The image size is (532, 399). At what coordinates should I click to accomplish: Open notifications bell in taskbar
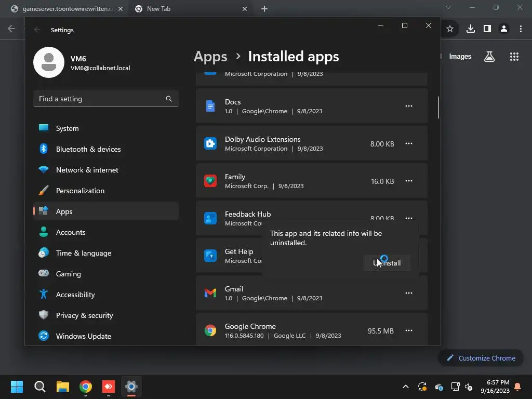(518, 387)
